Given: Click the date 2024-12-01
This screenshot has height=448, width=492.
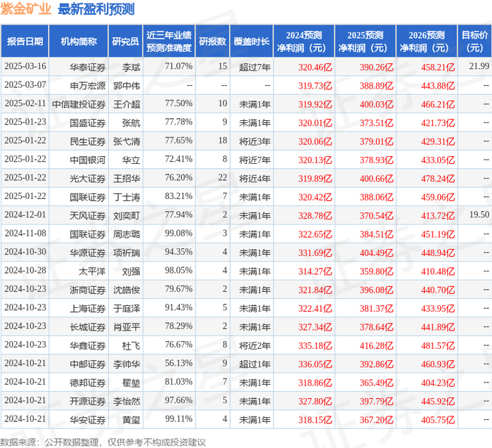Looking at the screenshot, I should coord(25,215).
